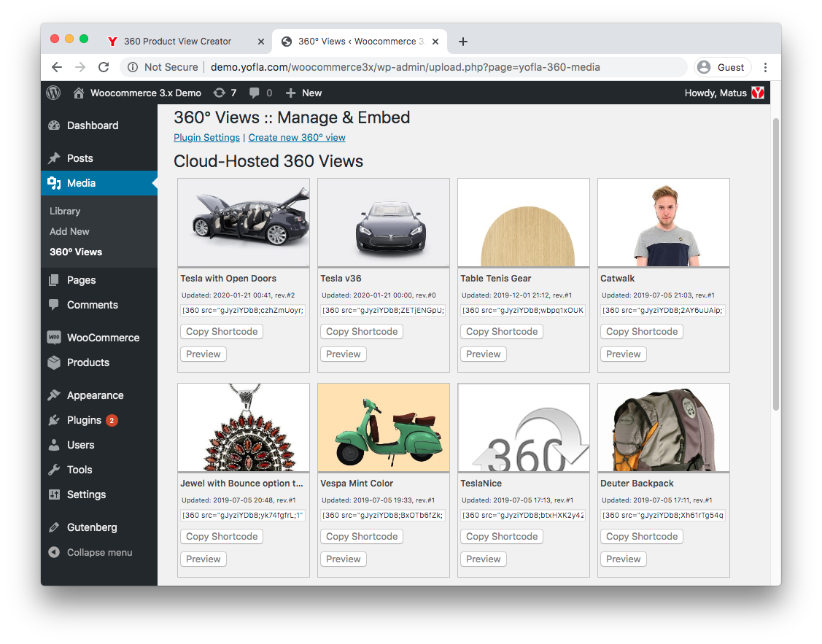Click the plus icon beside New
822x644 pixels.
(x=290, y=93)
